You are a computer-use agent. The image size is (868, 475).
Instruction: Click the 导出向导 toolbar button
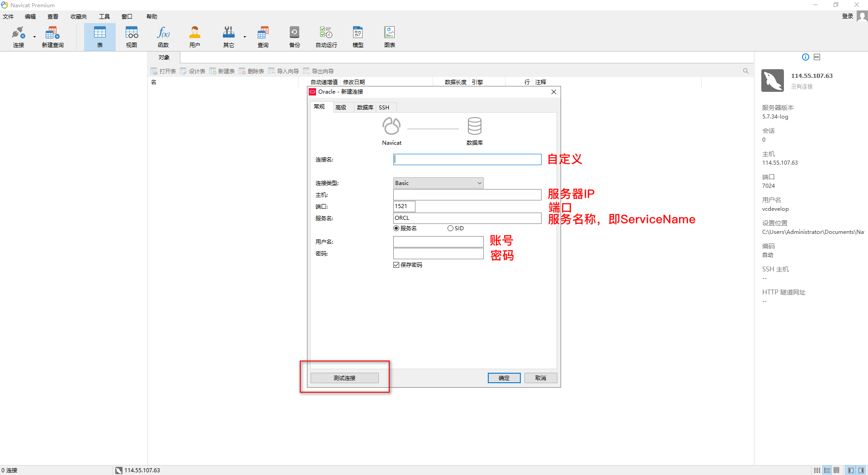[318, 71]
